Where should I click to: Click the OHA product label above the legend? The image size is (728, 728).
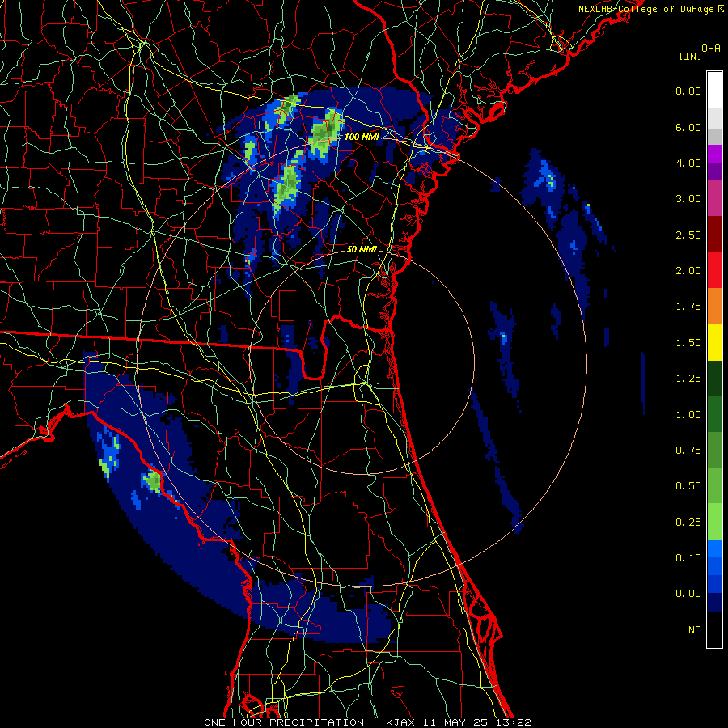coord(711,49)
